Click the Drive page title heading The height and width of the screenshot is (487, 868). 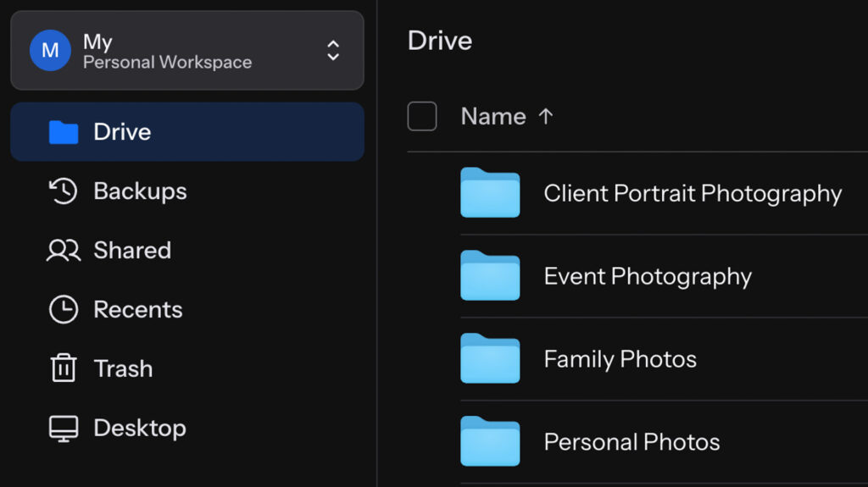(x=440, y=41)
